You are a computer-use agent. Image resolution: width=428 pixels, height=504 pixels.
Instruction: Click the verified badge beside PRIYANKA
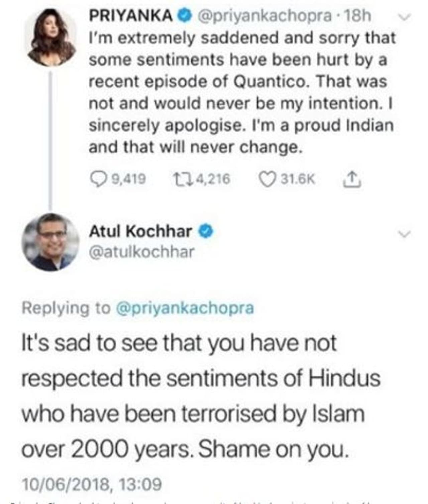tap(185, 15)
